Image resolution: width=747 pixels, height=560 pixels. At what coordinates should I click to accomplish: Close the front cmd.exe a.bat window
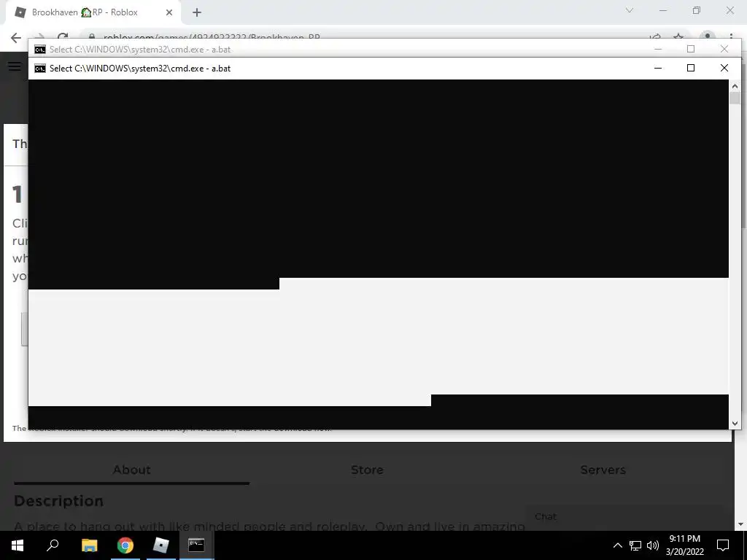click(x=724, y=68)
